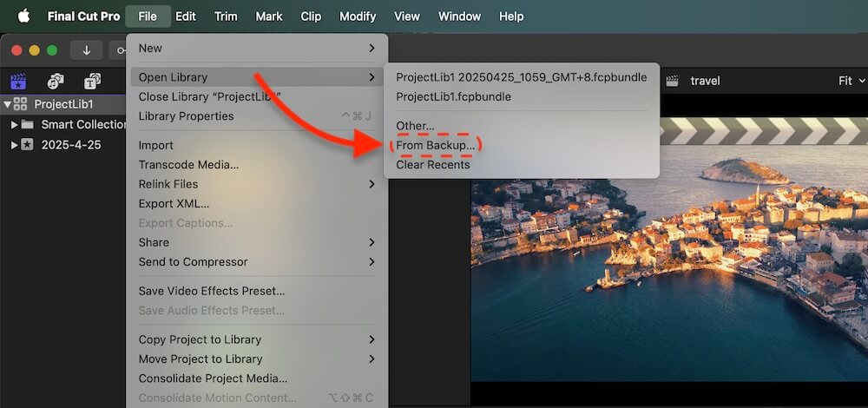The image size is (868, 408).
Task: Select the 2025-4-25 event
Action: [x=71, y=145]
